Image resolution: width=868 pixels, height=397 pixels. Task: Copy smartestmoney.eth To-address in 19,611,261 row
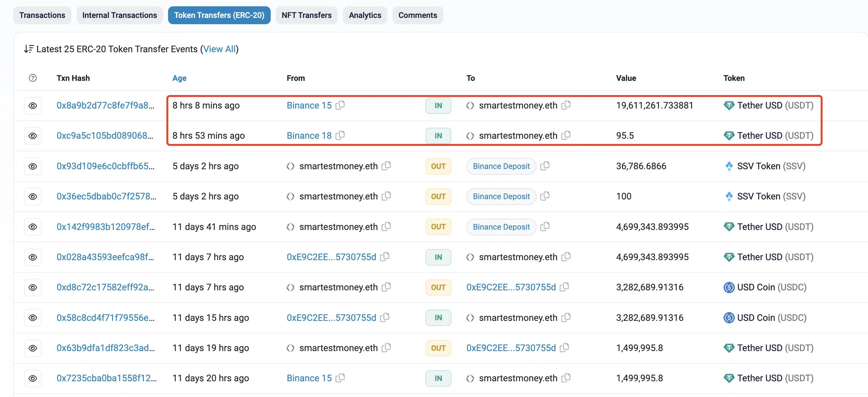[x=566, y=105]
